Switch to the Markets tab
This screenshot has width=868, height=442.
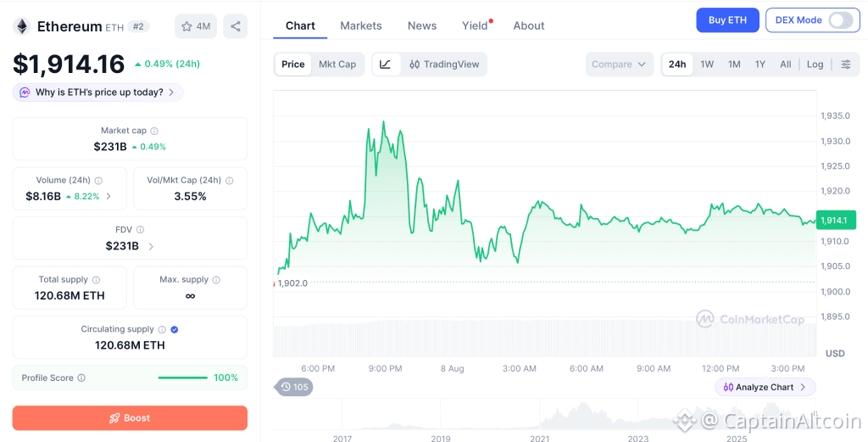(361, 26)
